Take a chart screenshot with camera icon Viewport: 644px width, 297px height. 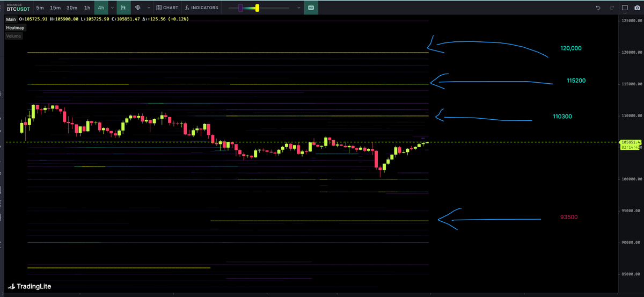[636, 8]
